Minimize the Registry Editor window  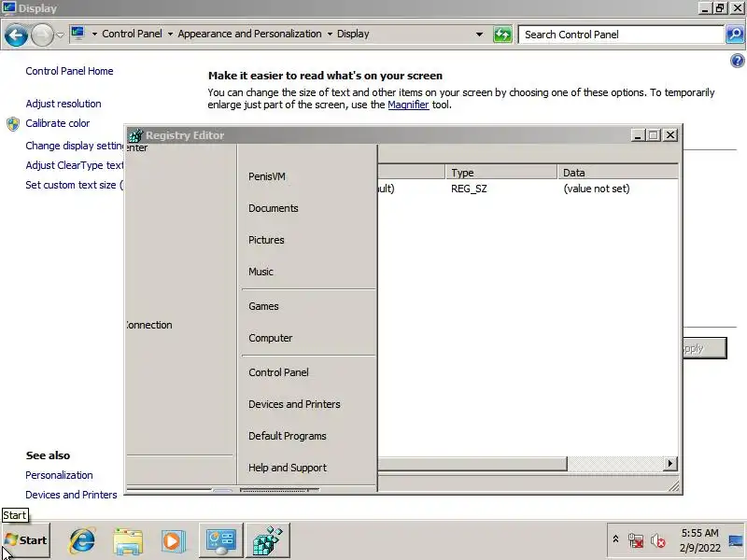point(638,135)
